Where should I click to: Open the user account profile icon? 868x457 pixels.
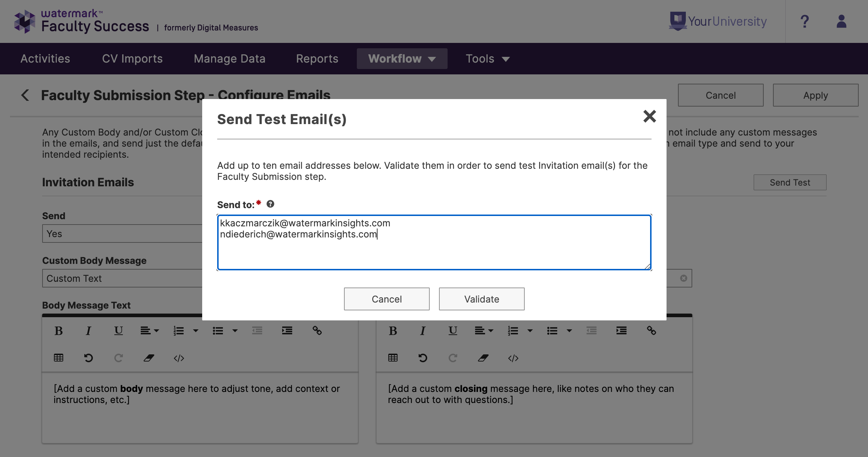point(841,21)
